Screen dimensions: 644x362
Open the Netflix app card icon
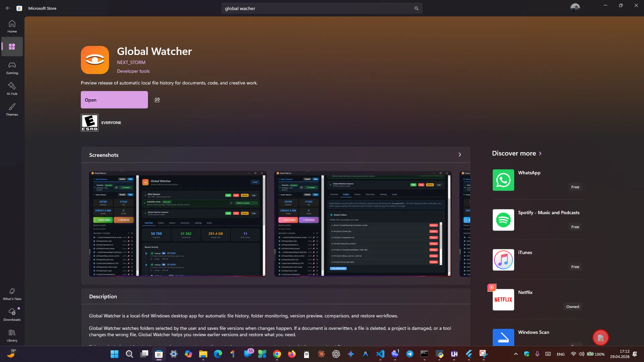coord(503,300)
